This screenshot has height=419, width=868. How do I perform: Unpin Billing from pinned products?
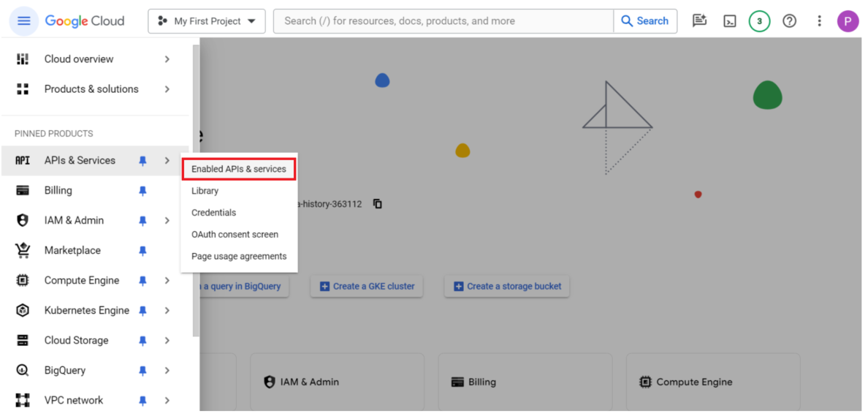click(142, 191)
